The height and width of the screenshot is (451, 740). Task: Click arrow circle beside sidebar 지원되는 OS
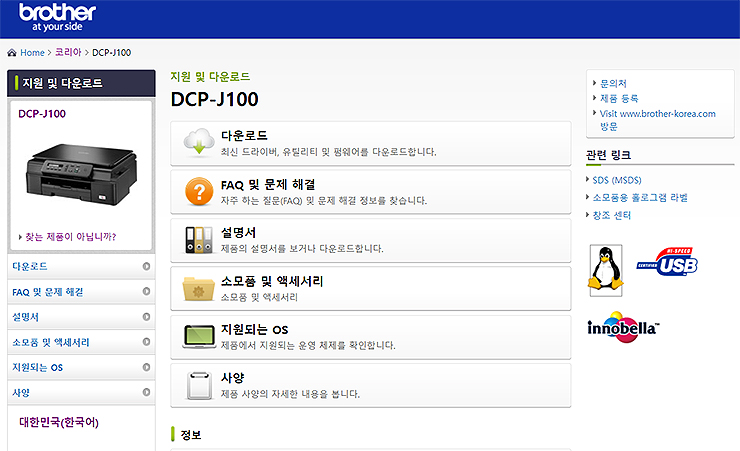(x=146, y=367)
